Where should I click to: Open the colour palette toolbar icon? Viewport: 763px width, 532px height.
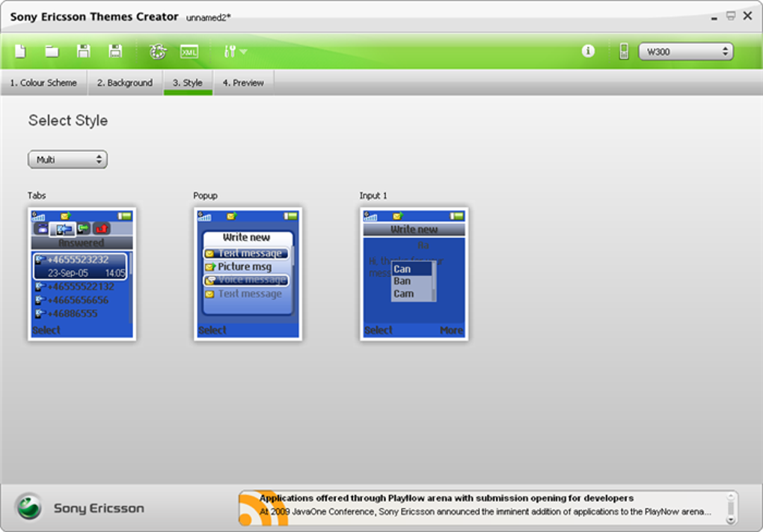point(158,51)
